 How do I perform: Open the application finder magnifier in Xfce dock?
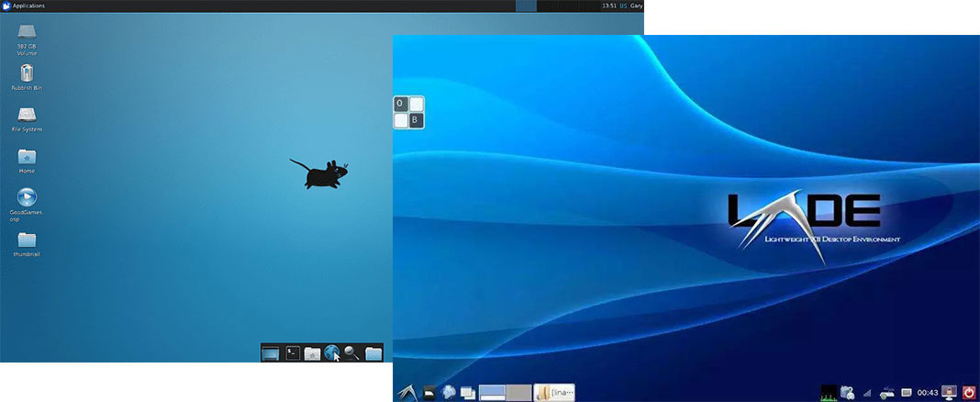click(351, 353)
